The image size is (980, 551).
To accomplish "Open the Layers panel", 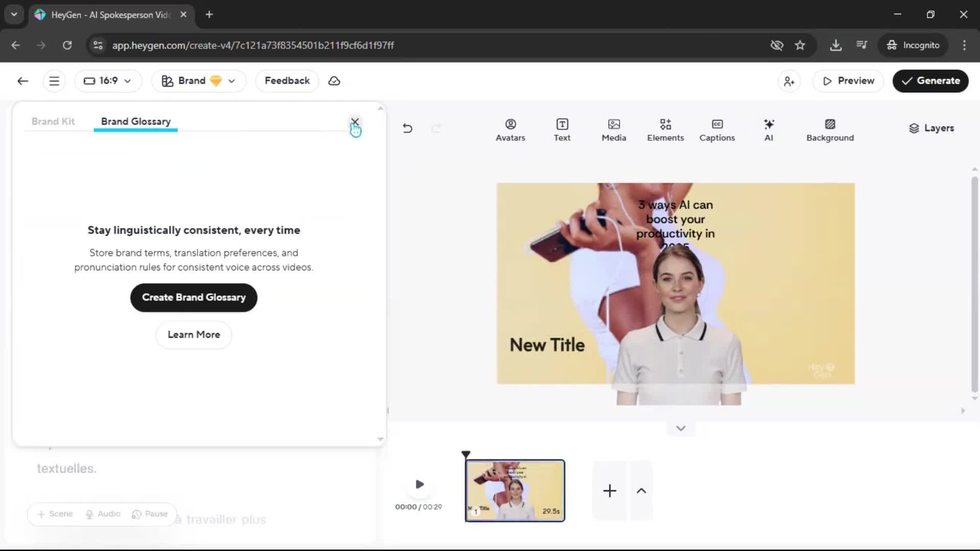I will tap(931, 128).
